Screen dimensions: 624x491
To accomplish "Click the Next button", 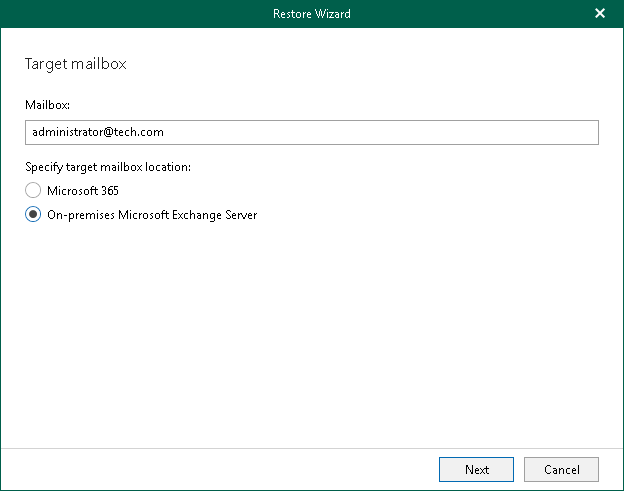I will [x=476, y=469].
